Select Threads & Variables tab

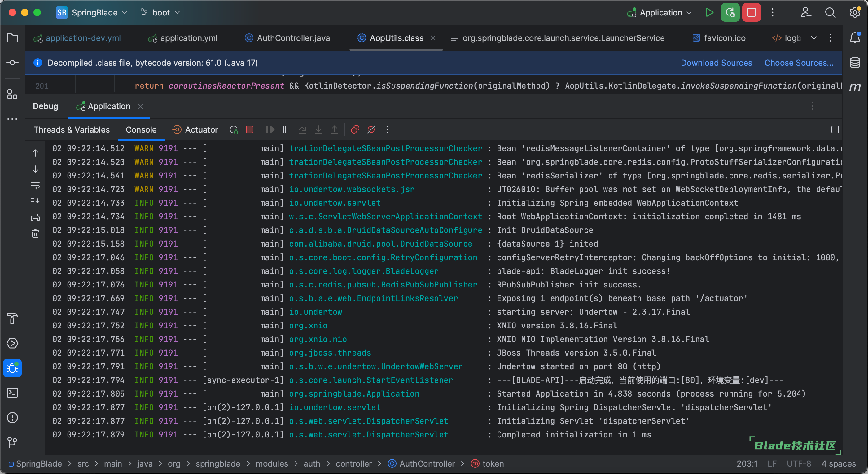(x=72, y=130)
